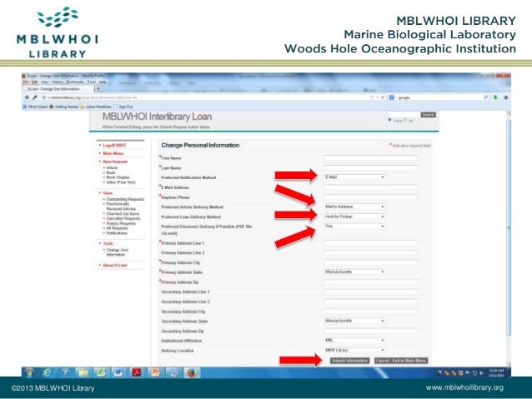The width and height of the screenshot is (532, 399).
Task: Click Most Visited bookmark
Action: [35, 107]
